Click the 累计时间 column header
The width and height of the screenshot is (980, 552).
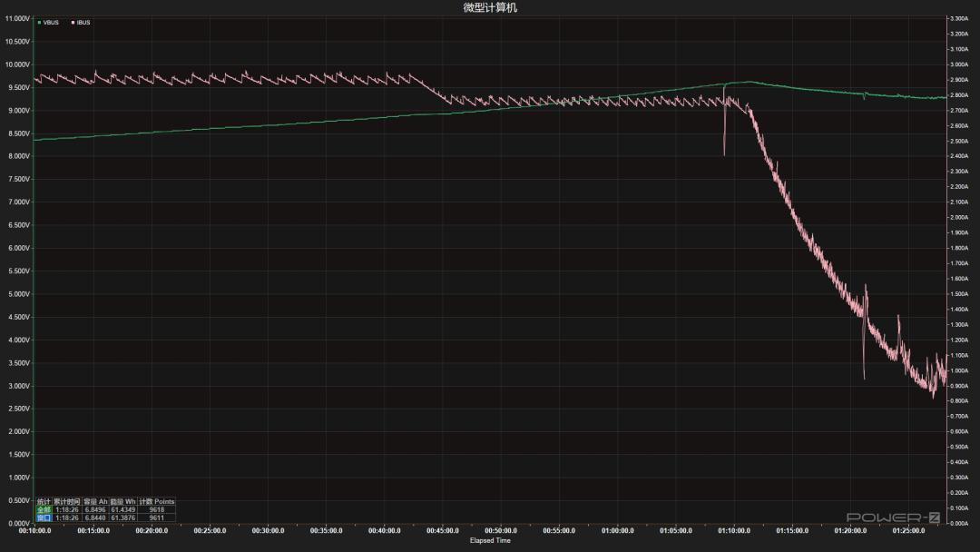67,501
